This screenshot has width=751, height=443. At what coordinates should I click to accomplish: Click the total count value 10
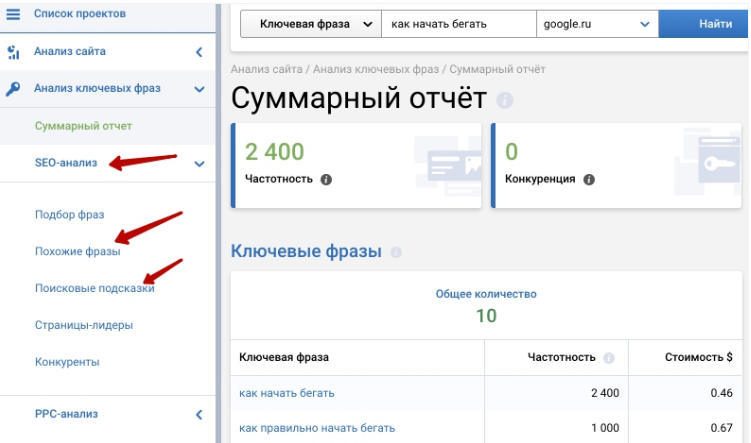486,316
